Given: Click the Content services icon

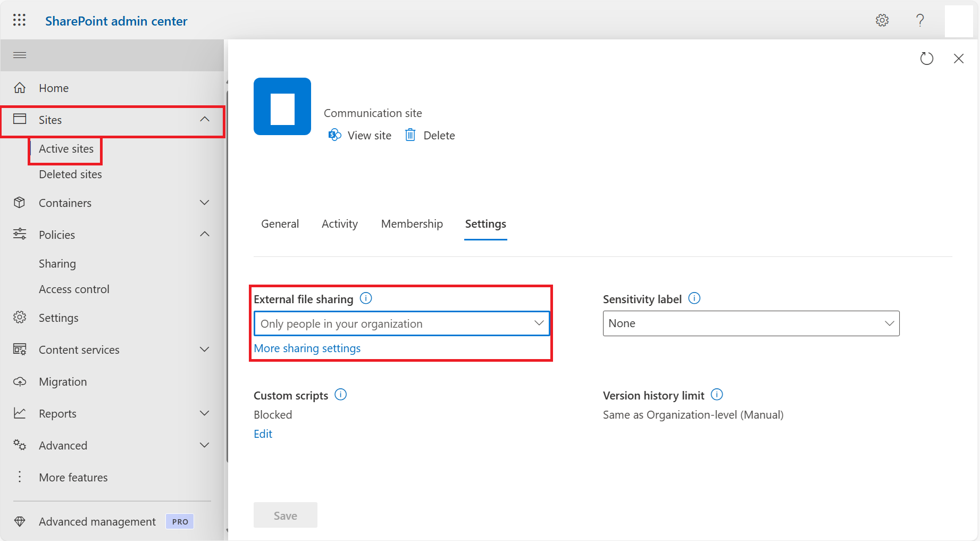Looking at the screenshot, I should click(20, 349).
